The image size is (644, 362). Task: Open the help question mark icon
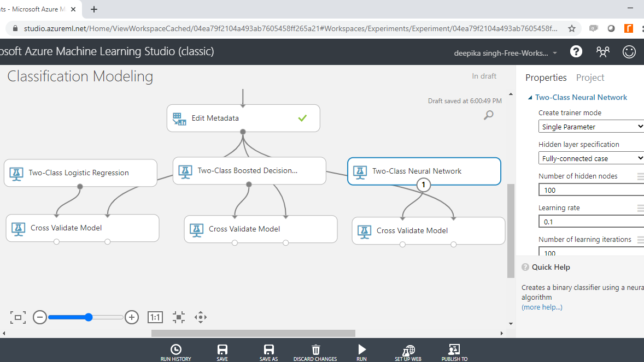pyautogui.click(x=576, y=52)
